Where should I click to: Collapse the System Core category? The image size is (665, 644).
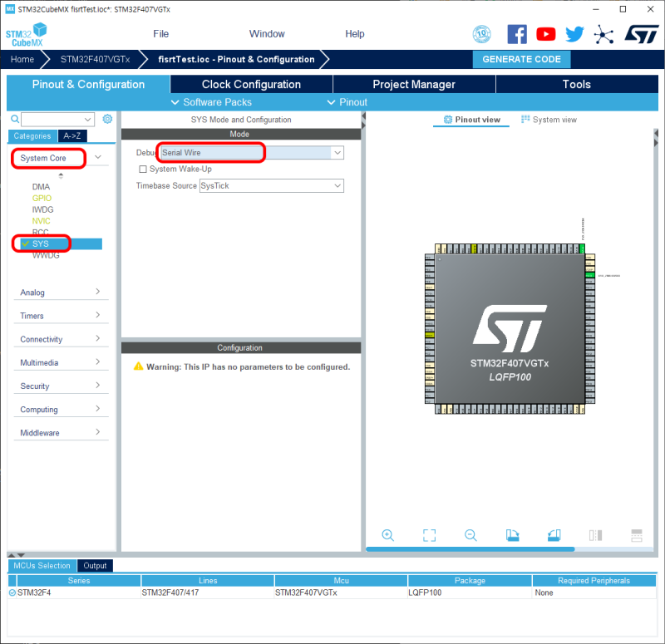tap(98, 157)
